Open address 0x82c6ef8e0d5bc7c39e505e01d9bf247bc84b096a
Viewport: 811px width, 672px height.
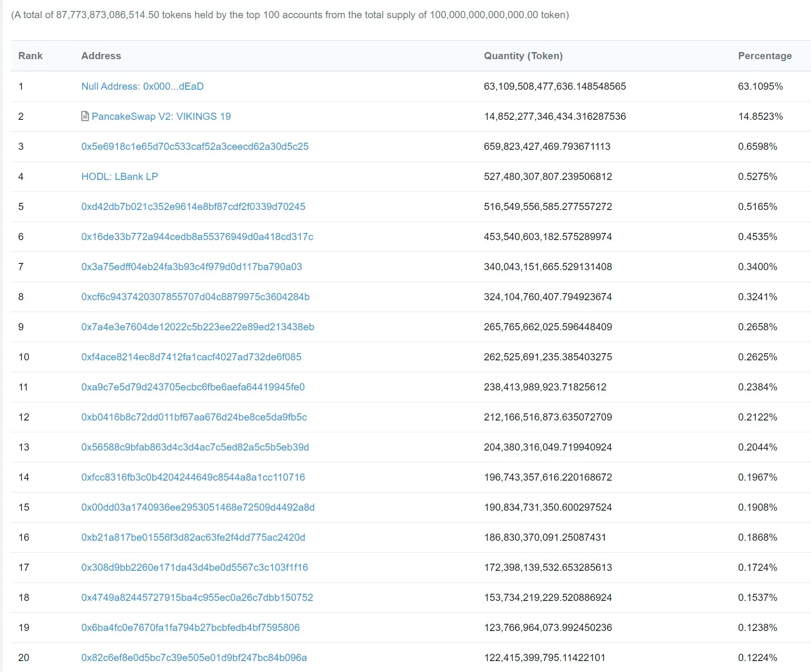(x=194, y=658)
